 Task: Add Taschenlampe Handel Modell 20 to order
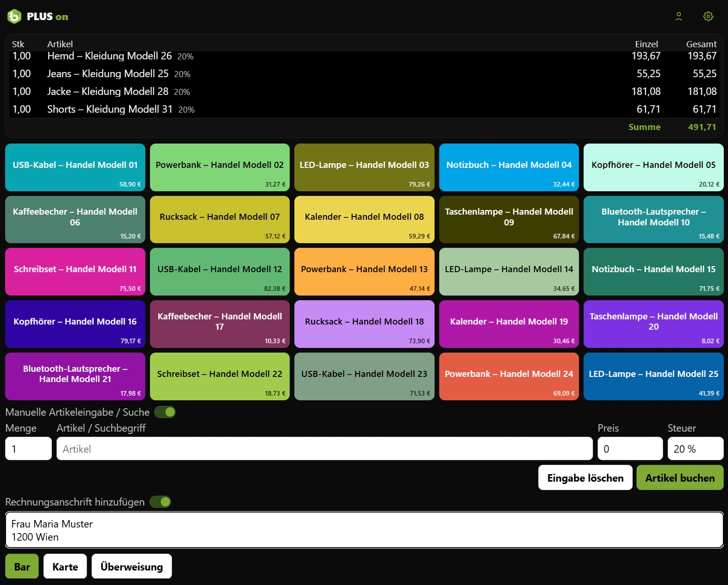click(653, 324)
